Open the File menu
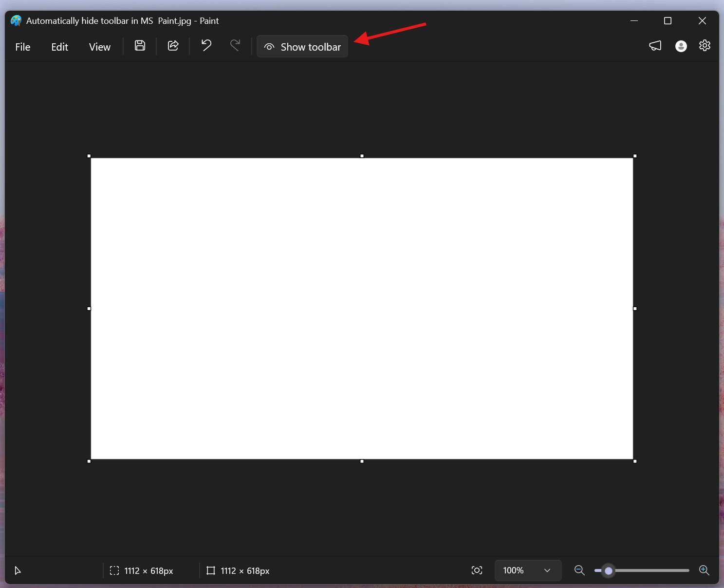724x588 pixels. [22, 46]
